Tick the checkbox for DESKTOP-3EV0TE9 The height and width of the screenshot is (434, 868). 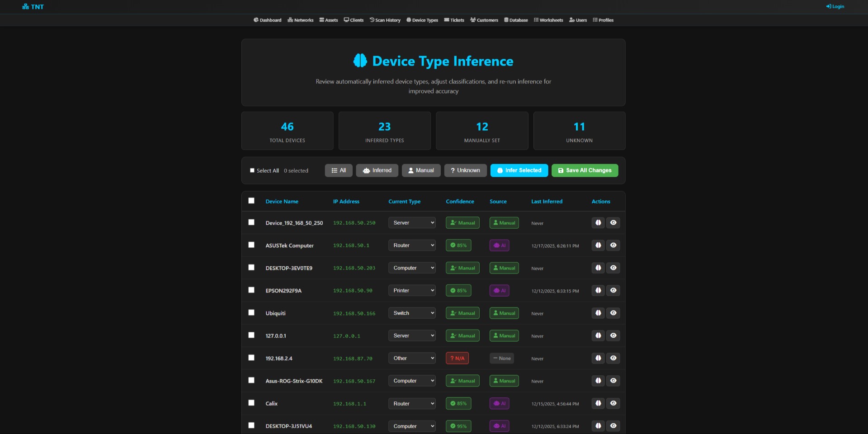252,268
